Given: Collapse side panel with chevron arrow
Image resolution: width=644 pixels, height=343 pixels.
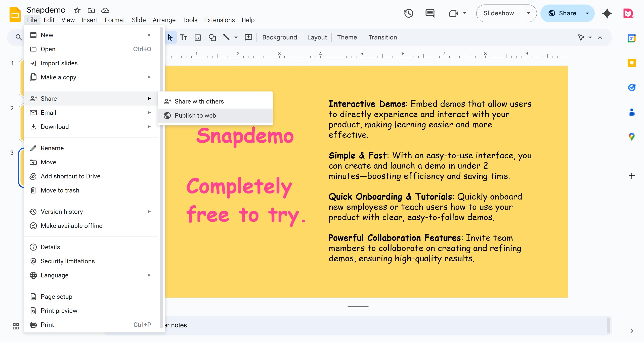Looking at the screenshot, I should tap(632, 331).
